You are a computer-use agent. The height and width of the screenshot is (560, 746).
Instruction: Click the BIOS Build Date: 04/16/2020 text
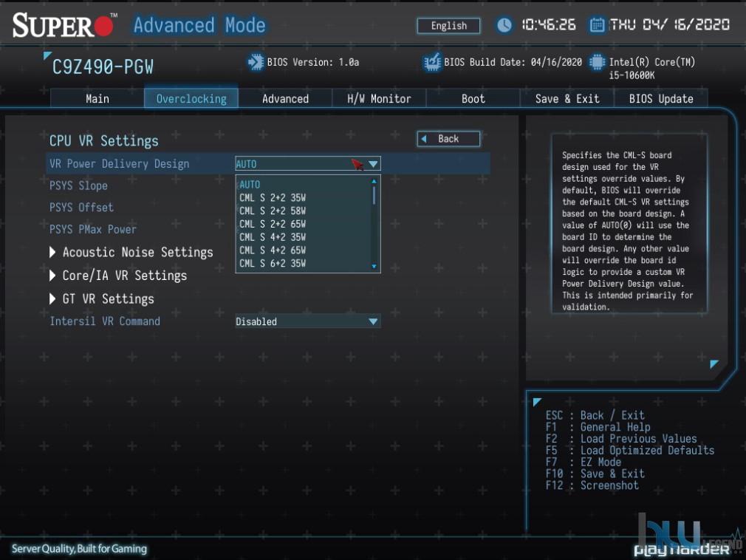point(513,62)
